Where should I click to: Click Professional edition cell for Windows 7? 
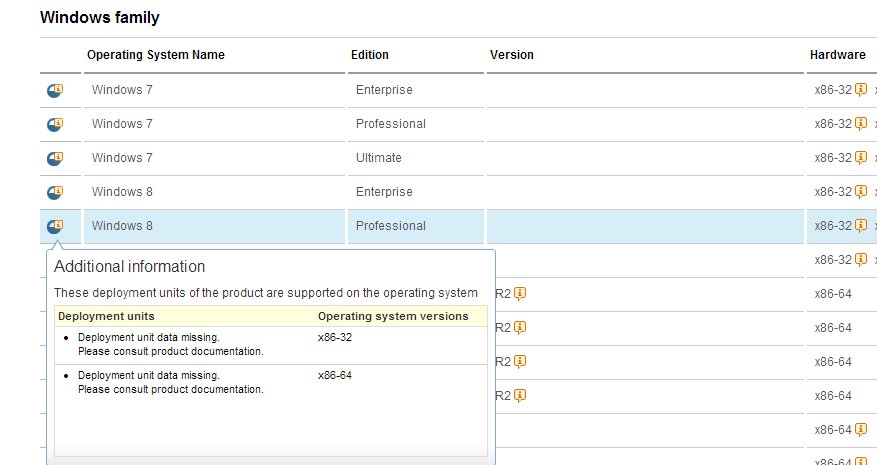pos(390,124)
